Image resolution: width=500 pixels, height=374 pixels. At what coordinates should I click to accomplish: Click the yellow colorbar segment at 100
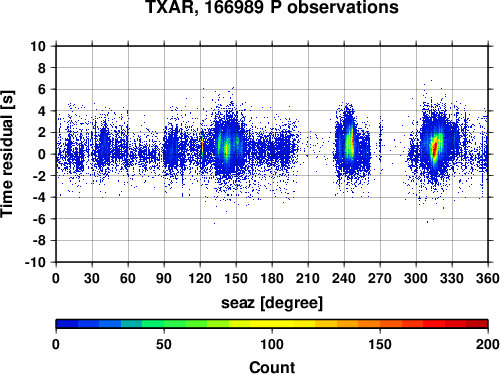coord(272,324)
